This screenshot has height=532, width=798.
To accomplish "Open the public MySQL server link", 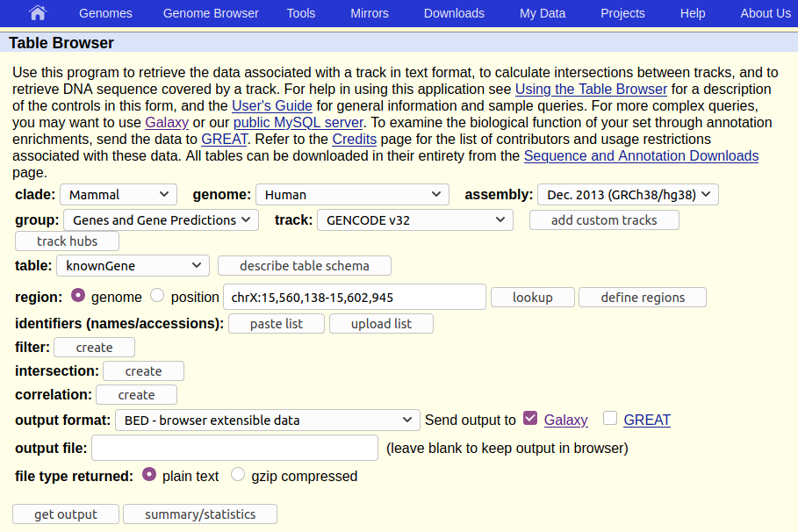I will (298, 123).
